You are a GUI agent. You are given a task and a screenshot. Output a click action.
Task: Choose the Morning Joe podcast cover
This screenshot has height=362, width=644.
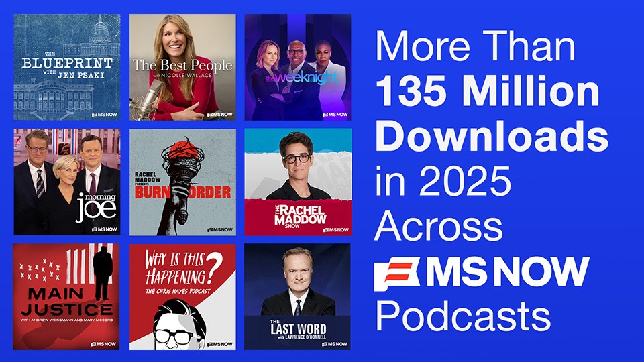click(x=67, y=182)
